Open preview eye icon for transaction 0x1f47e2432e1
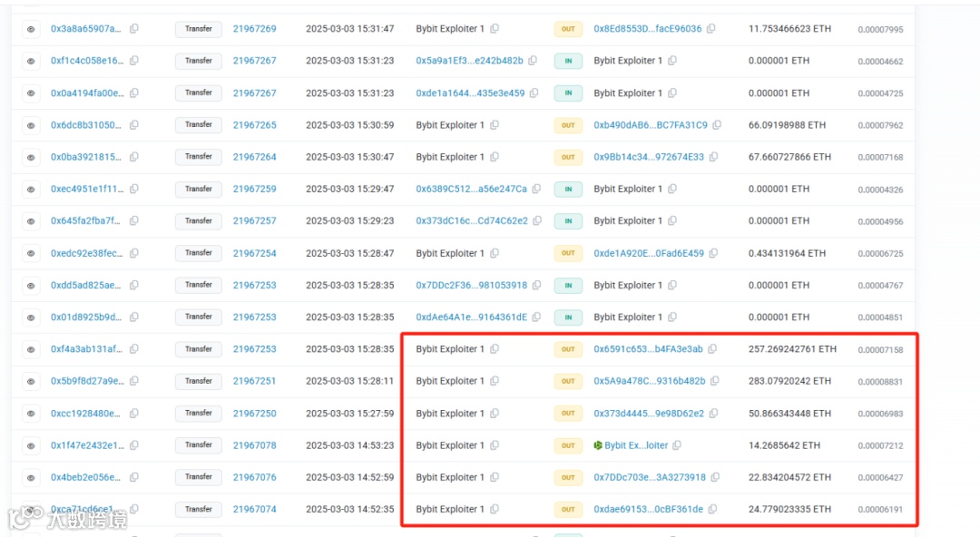 point(31,445)
